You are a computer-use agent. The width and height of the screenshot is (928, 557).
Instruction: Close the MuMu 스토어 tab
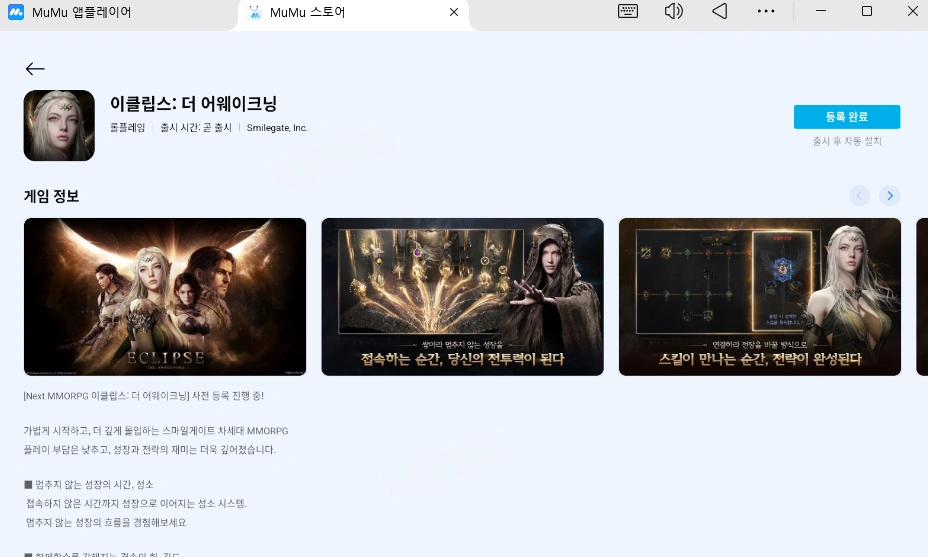[x=454, y=12]
